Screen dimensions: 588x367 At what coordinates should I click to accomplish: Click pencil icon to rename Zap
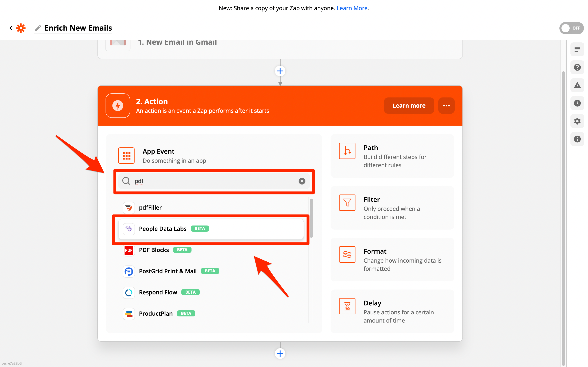[38, 28]
